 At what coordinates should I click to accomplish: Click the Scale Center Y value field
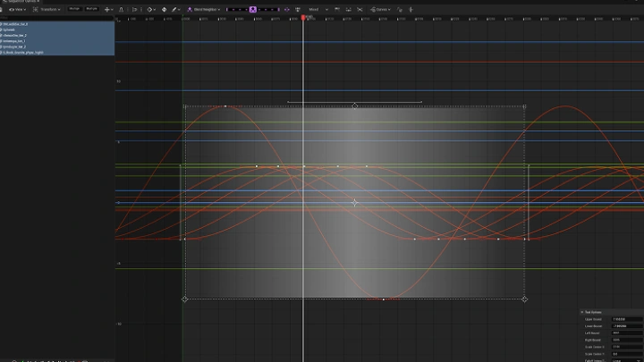point(627,354)
